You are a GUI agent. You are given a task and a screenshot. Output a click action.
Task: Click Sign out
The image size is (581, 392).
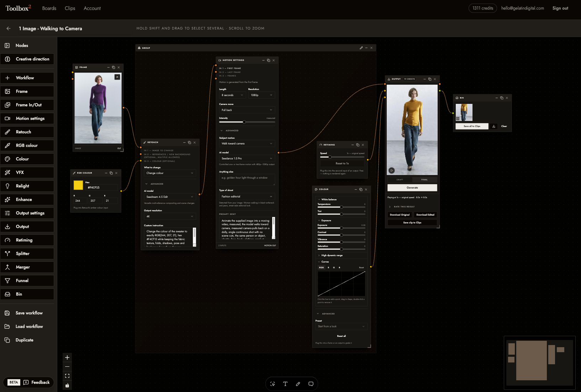[x=560, y=8]
